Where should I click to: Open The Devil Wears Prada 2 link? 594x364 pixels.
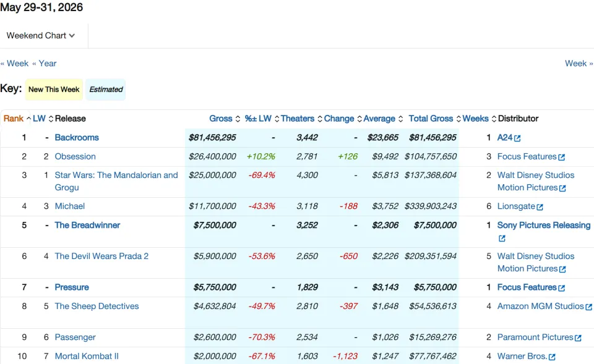coord(101,256)
